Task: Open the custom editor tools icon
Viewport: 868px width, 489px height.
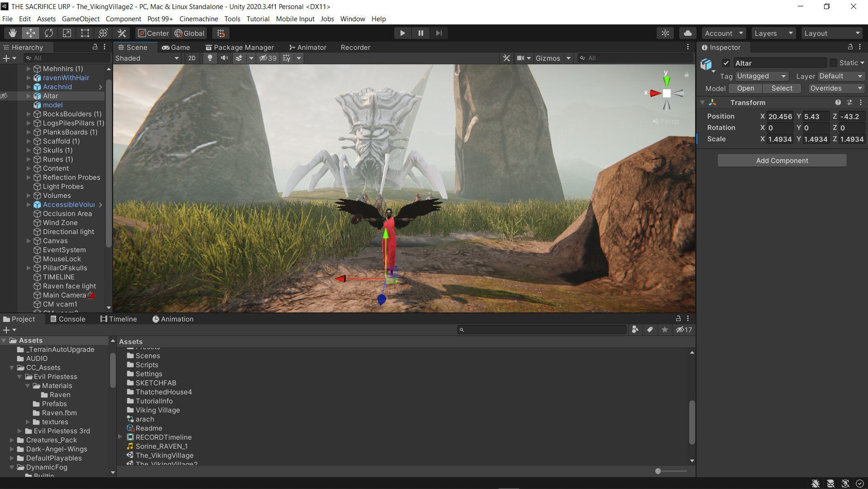Action: [122, 33]
